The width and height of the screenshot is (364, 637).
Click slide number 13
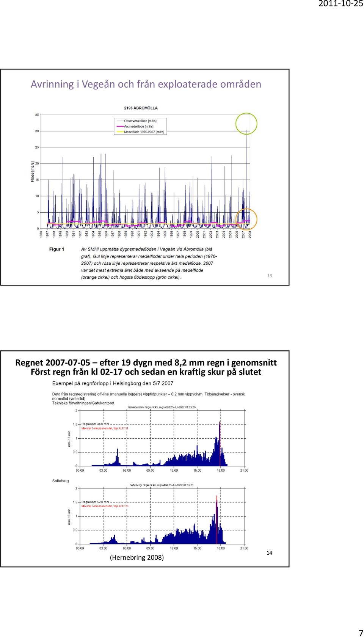270,276
